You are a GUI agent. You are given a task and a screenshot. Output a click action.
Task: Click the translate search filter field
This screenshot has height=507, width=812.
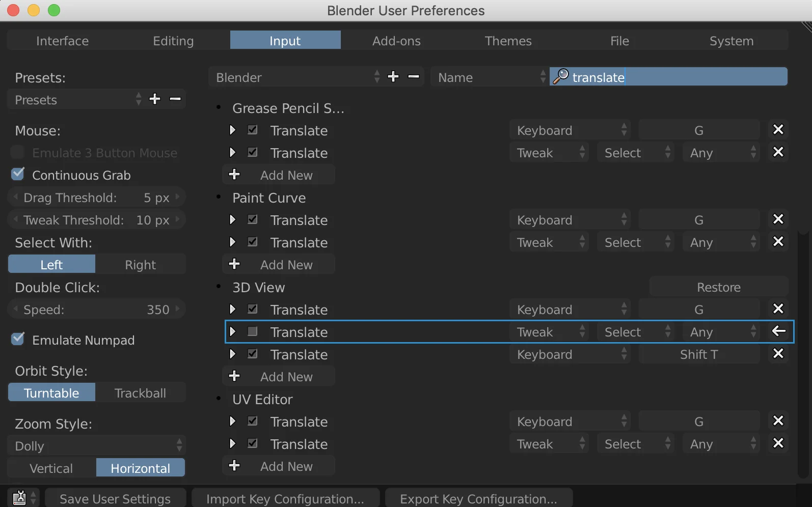(668, 77)
